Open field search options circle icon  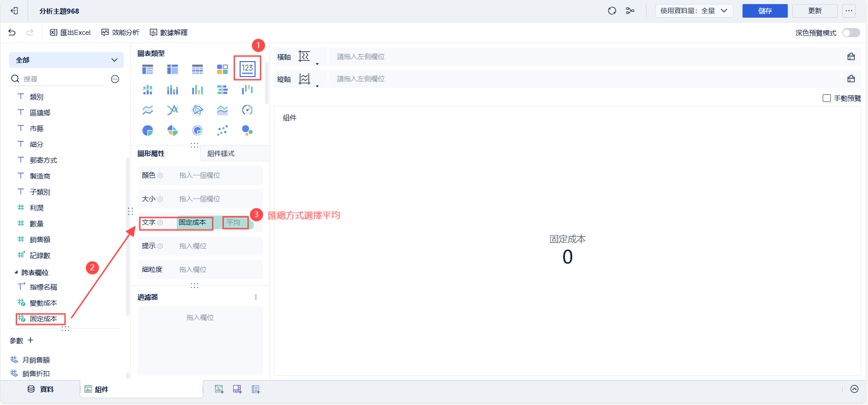[115, 79]
